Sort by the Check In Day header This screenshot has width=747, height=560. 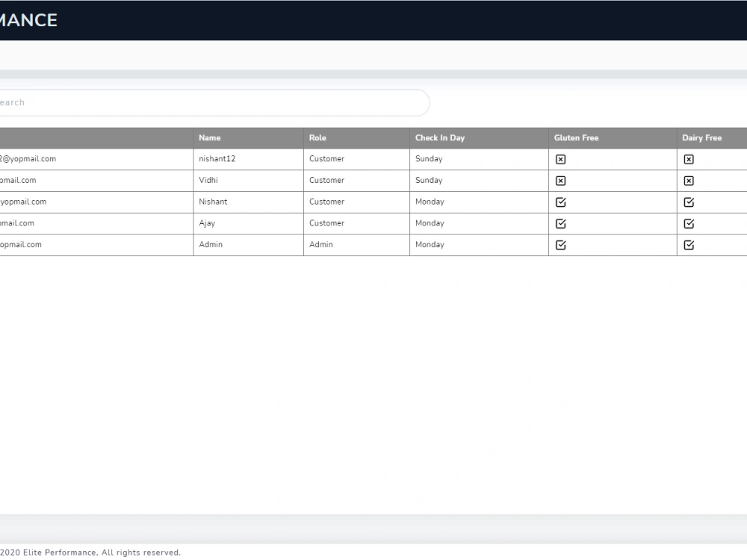pyautogui.click(x=479, y=138)
